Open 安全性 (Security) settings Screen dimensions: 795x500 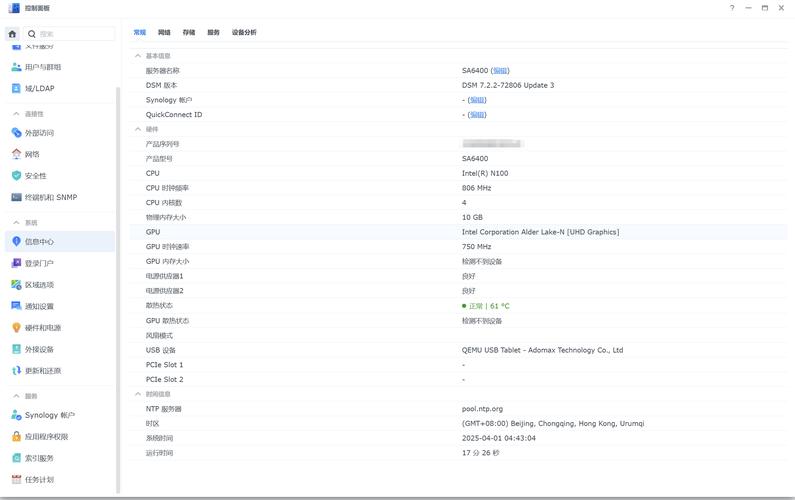(x=35, y=176)
